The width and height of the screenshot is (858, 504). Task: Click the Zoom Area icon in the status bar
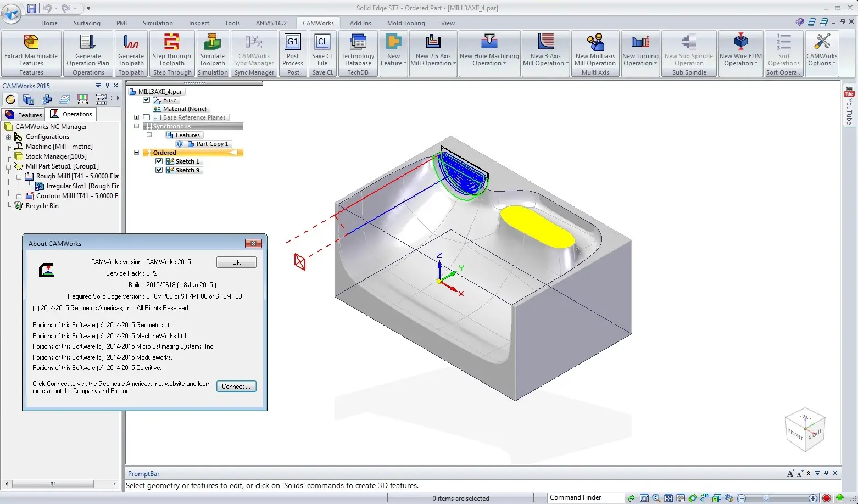(644, 498)
